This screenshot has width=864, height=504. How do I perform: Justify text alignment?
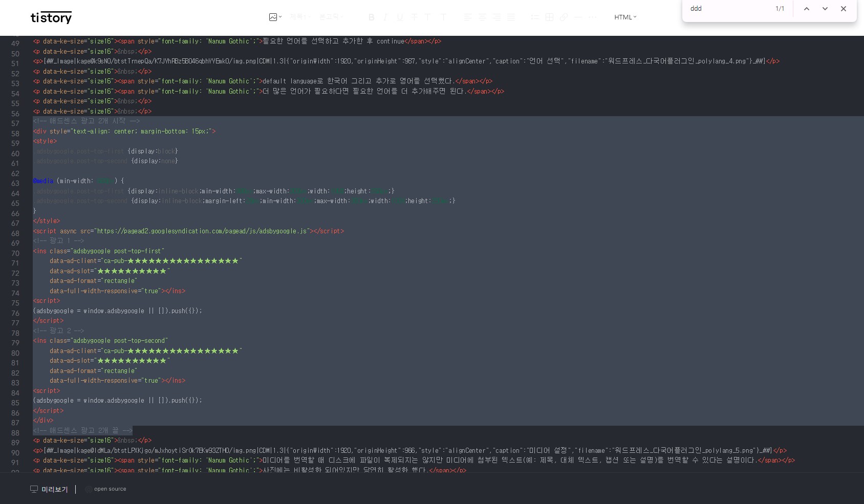click(x=511, y=17)
